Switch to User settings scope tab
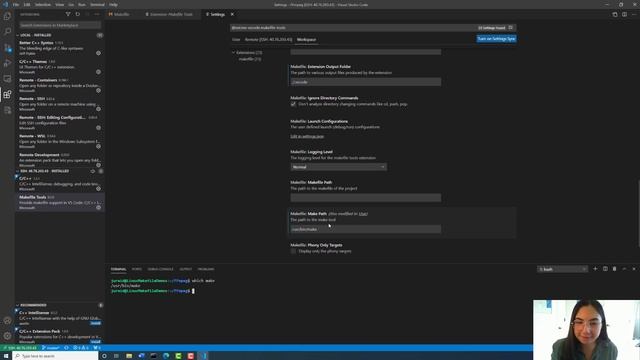The width and height of the screenshot is (640, 360). point(236,40)
